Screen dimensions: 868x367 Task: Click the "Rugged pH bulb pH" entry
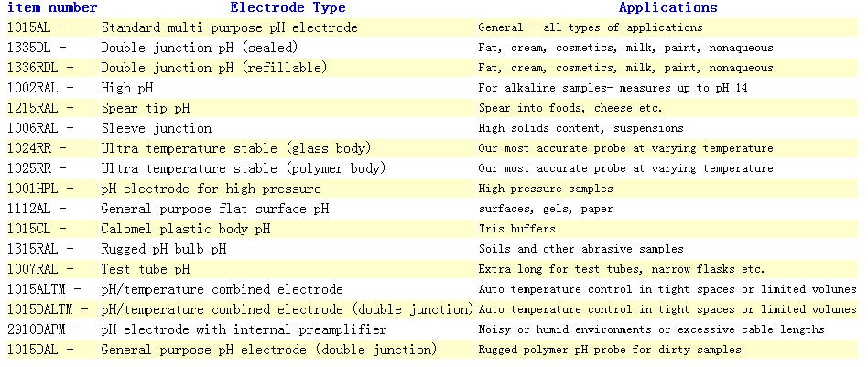pyautogui.click(x=163, y=249)
